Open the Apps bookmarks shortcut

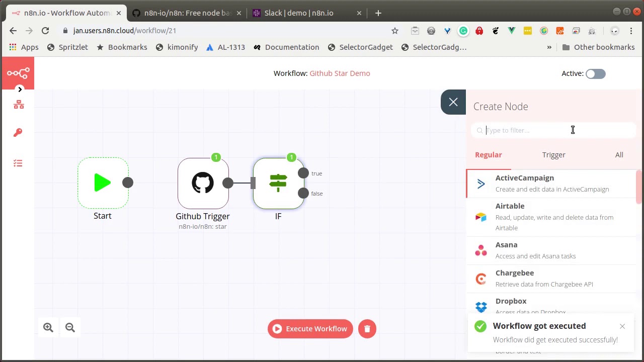coord(24,47)
